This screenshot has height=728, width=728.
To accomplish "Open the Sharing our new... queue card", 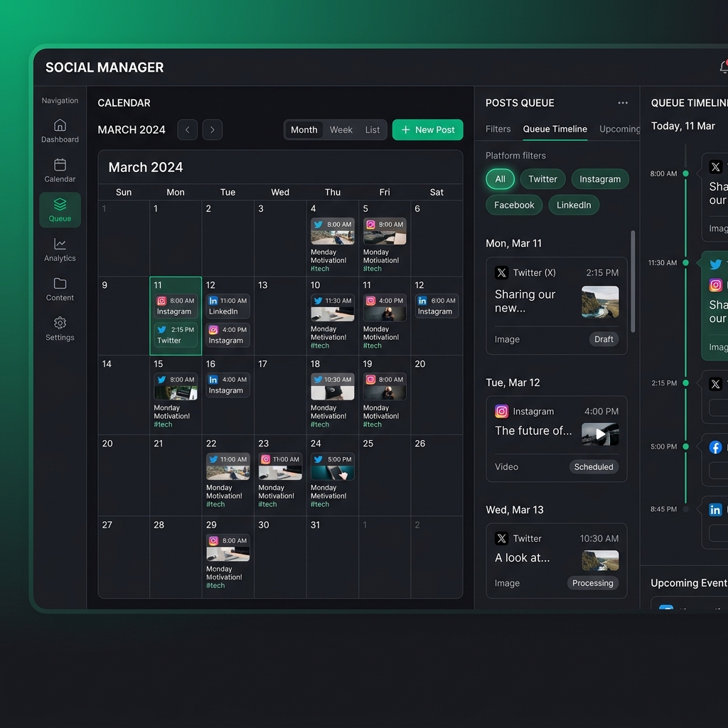I will pos(556,306).
